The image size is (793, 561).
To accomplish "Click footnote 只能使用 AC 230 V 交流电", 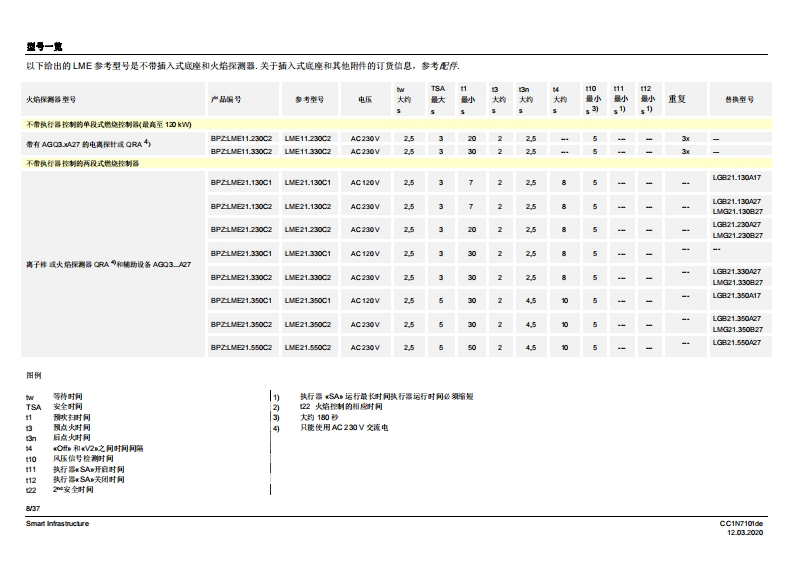I will pos(343,427).
